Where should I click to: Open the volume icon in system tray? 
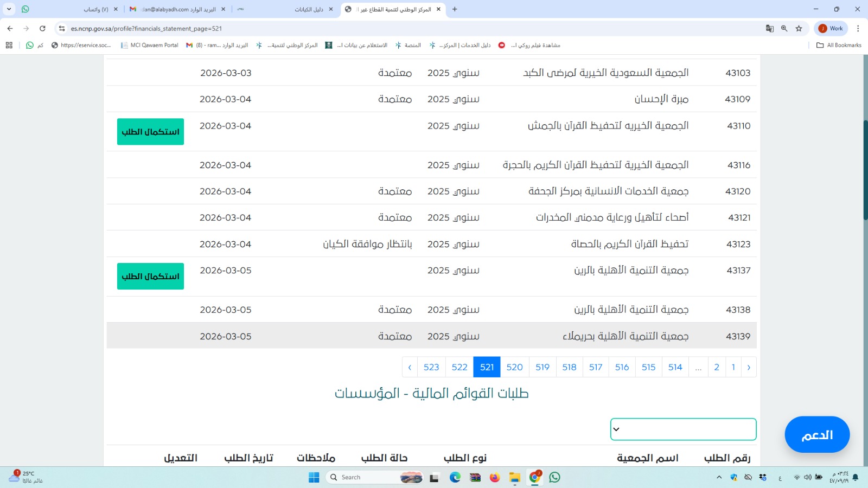coord(807,477)
